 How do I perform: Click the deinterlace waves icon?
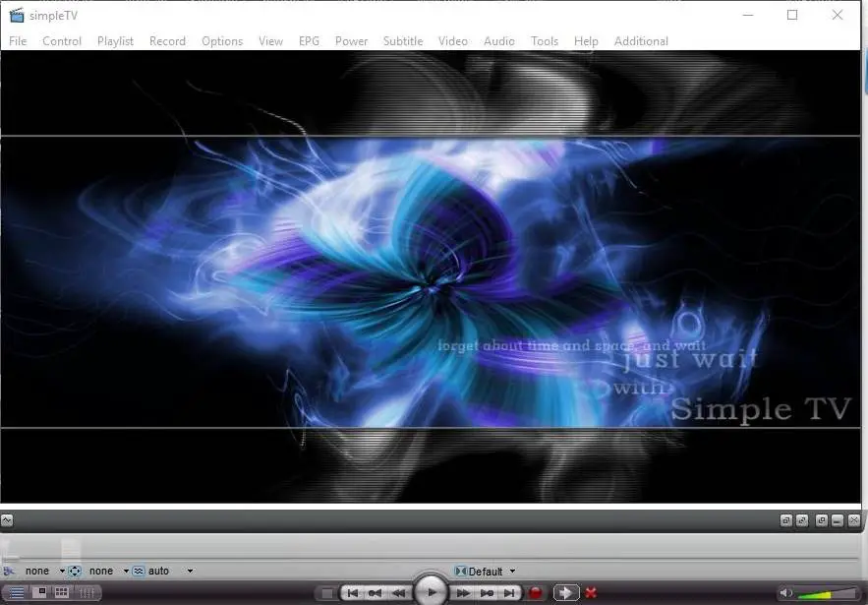(139, 571)
